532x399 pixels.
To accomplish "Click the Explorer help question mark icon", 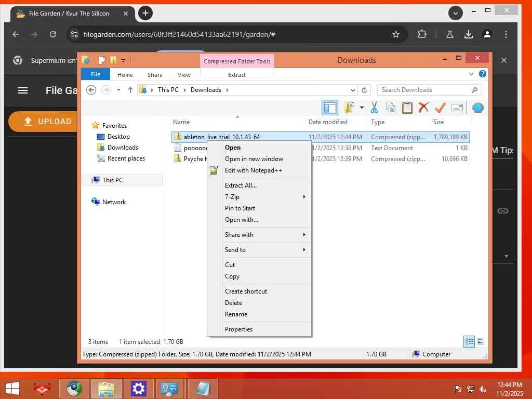I will [483, 74].
